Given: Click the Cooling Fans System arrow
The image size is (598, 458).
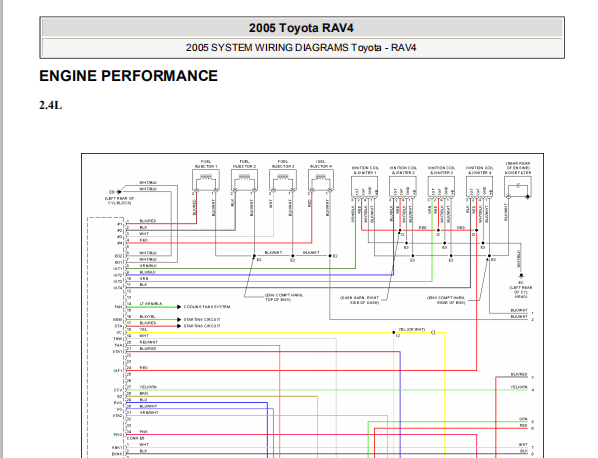Looking at the screenshot, I should 179,307.
